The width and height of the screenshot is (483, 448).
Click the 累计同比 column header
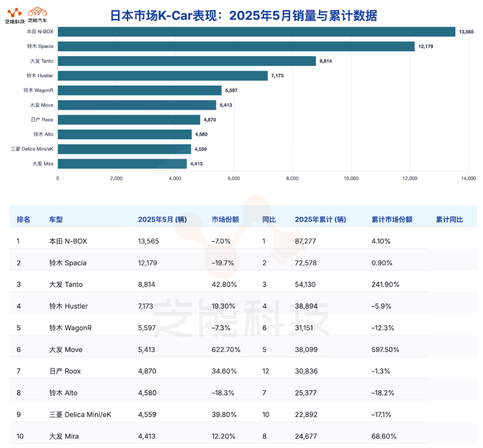click(x=449, y=220)
